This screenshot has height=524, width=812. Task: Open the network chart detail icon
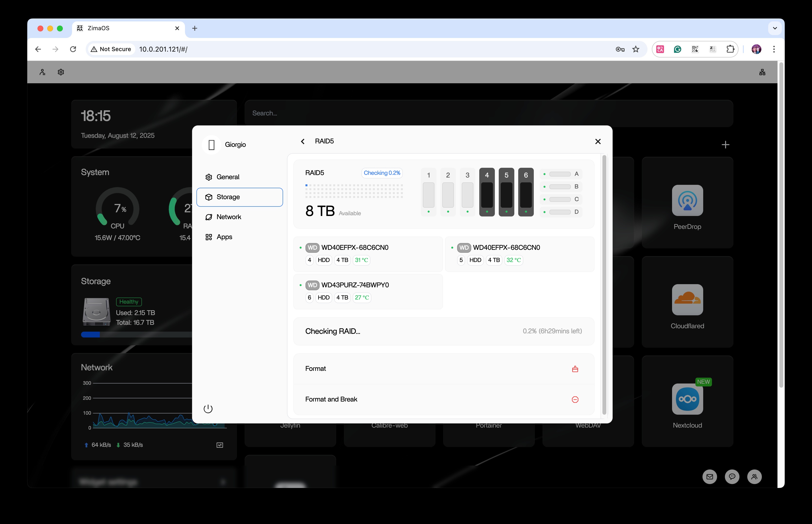(220, 445)
